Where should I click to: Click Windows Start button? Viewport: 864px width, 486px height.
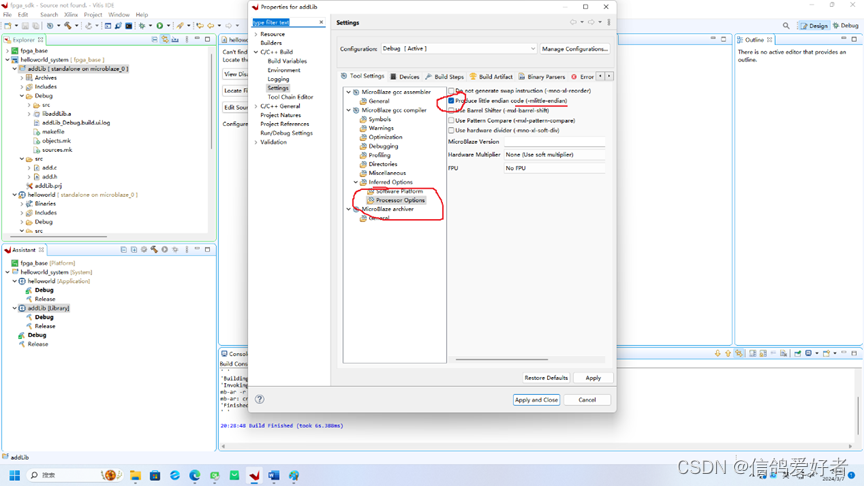15,475
